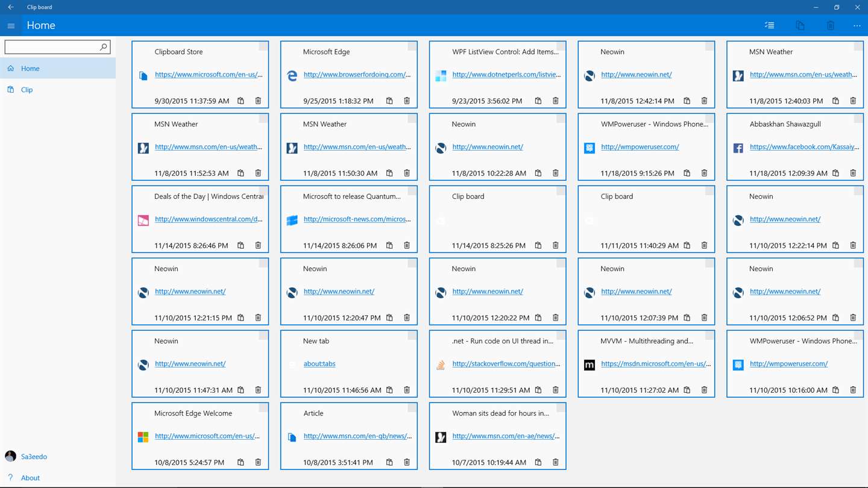Image resolution: width=868 pixels, height=488 pixels.
Task: Delete the Clipboard Store clip
Action: click(258, 101)
